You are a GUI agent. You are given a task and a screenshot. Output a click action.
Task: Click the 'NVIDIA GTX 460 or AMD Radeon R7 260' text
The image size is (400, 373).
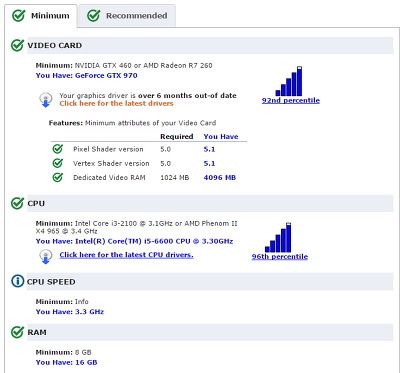coord(143,65)
